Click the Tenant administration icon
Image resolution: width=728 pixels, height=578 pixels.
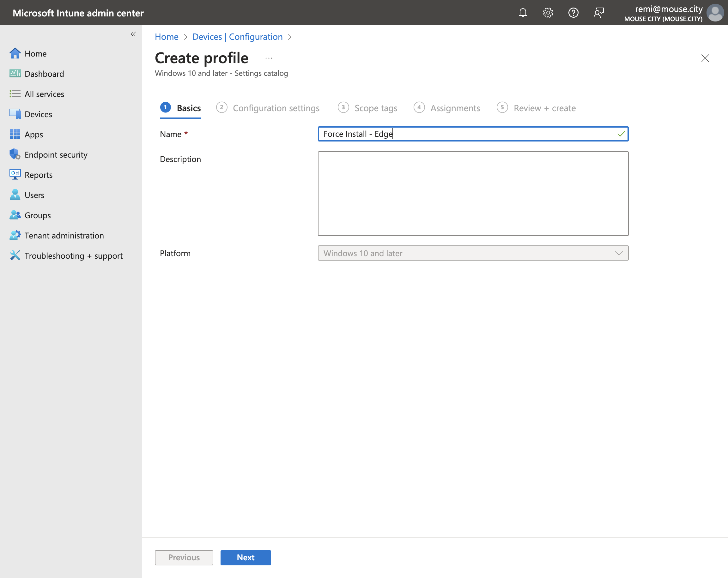pos(15,235)
